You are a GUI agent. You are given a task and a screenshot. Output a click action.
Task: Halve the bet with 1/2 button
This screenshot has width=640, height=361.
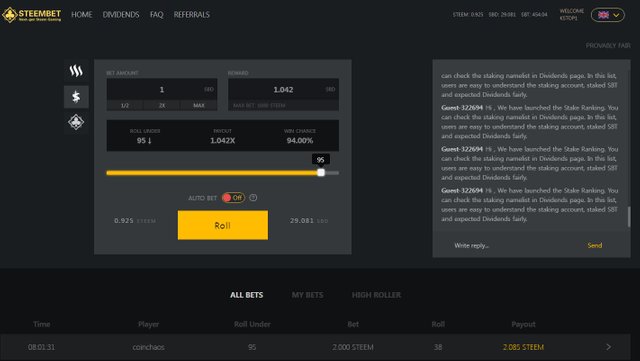click(x=125, y=105)
